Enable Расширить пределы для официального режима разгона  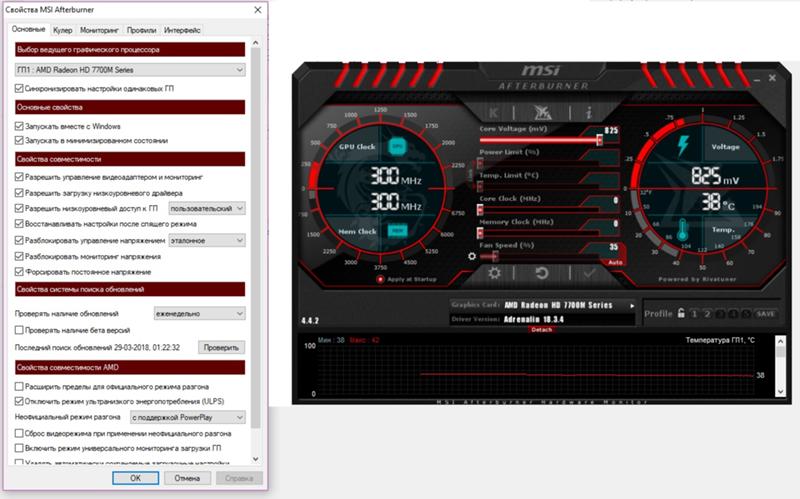click(19, 386)
